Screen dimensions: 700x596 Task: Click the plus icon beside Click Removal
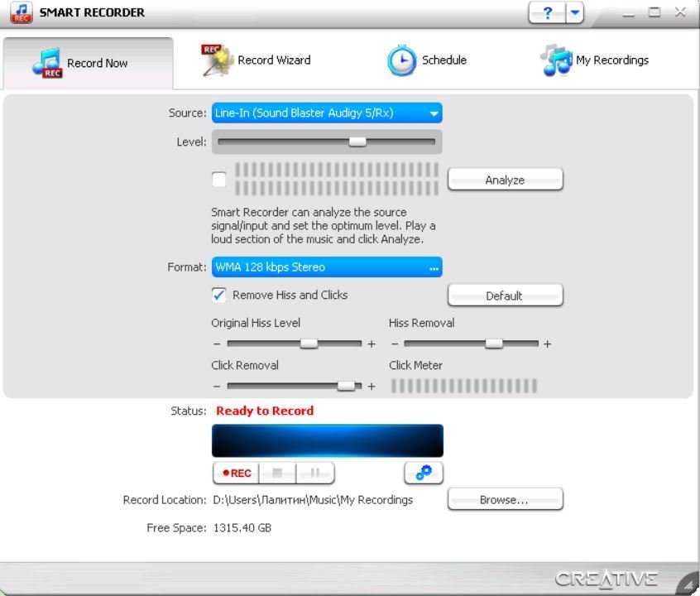[372, 387]
